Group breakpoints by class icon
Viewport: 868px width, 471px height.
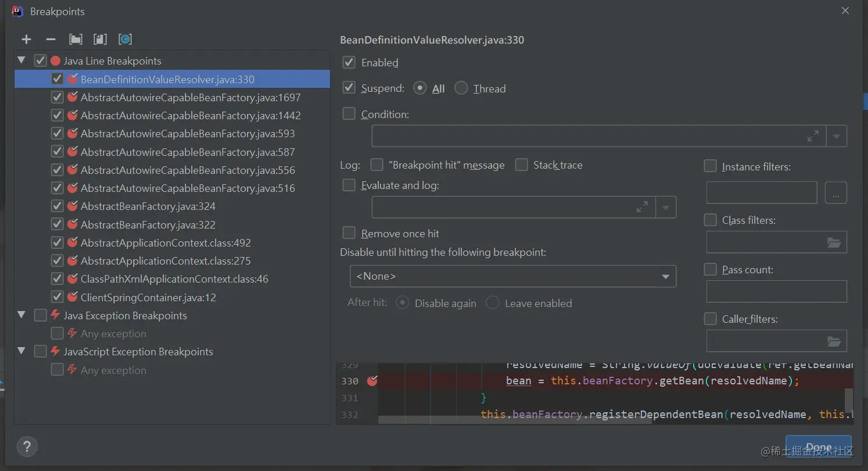click(x=125, y=40)
